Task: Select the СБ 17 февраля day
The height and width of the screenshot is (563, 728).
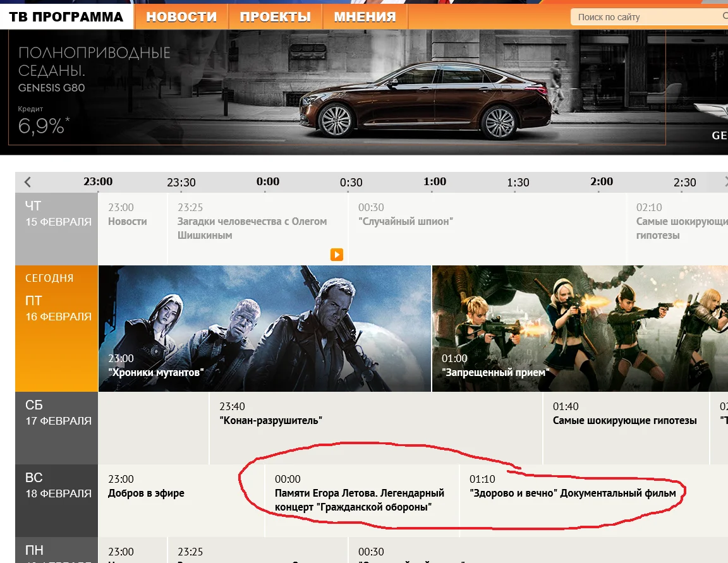Action: pyautogui.click(x=57, y=428)
